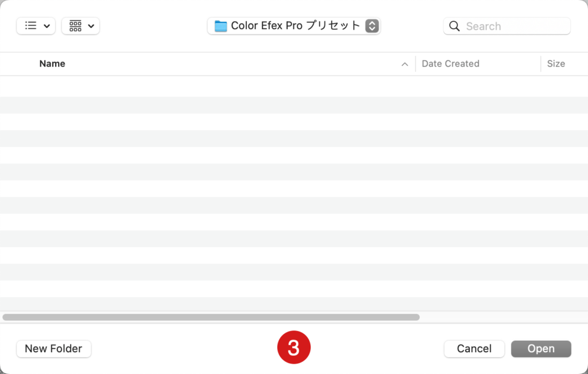
Task: Create a folder with New Folder button
Action: point(53,349)
